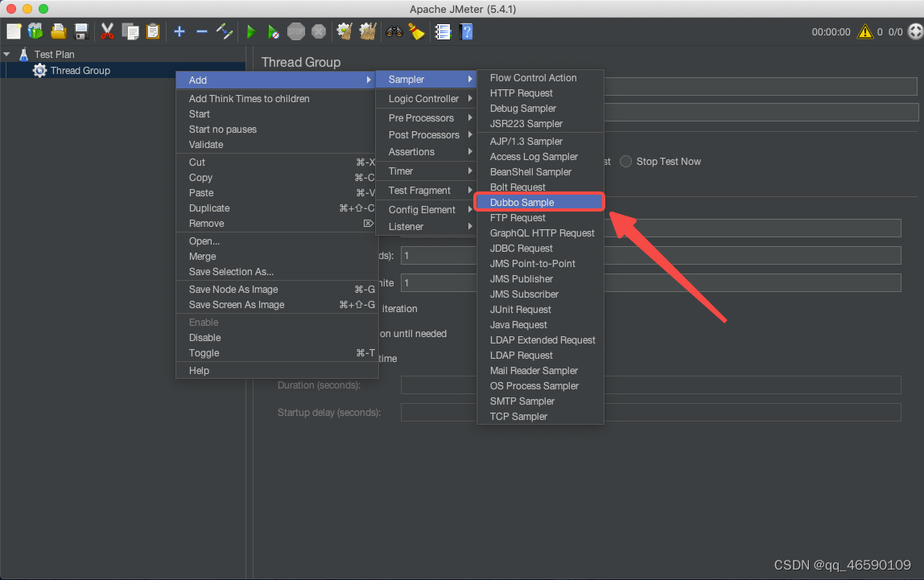The height and width of the screenshot is (580, 924).
Task: Click the Duration (seconds) input field
Action: (650, 385)
